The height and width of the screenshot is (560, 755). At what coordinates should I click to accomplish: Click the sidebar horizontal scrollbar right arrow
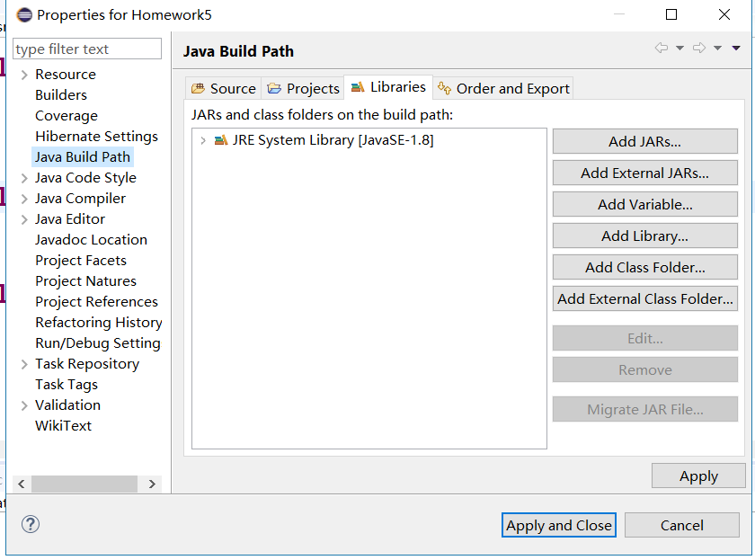pyautogui.click(x=152, y=484)
